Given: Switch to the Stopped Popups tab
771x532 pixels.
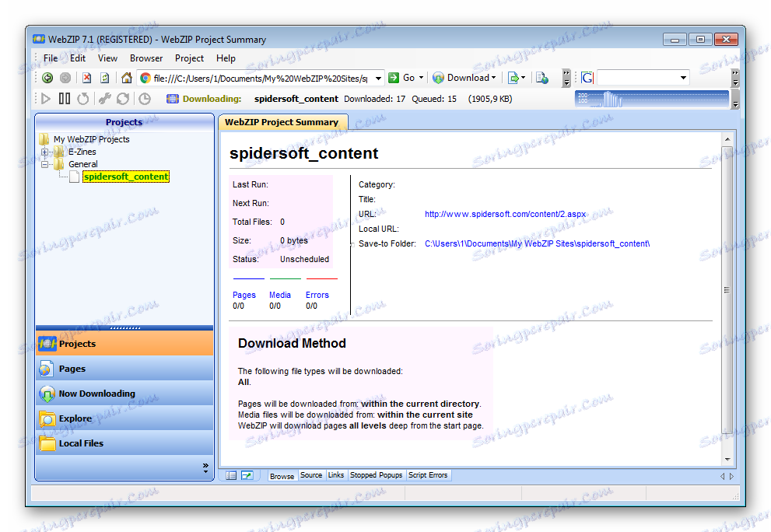Looking at the screenshot, I should (x=376, y=475).
